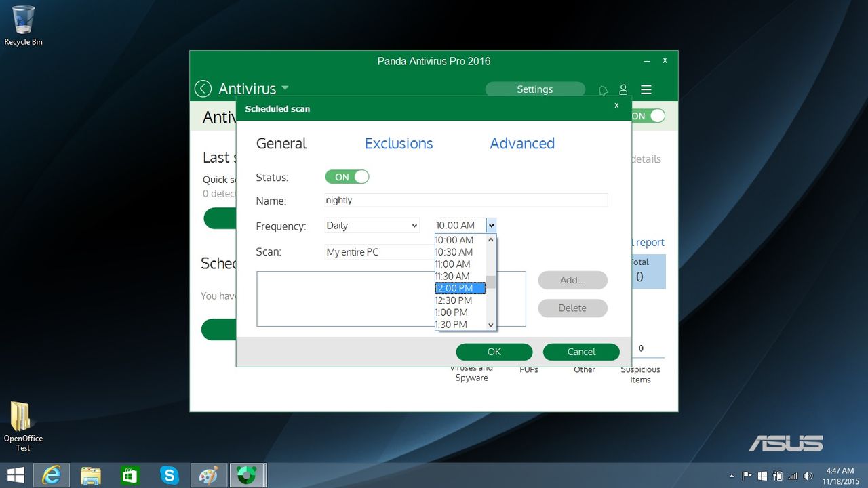Open the notifications bell in Panda header
Viewport: 868px width, 488px height.
click(x=603, y=89)
